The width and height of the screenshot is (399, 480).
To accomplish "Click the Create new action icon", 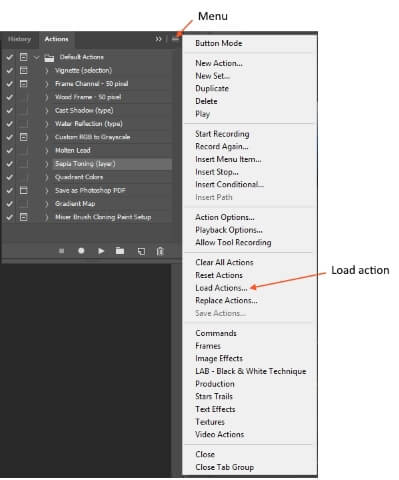I will point(141,251).
